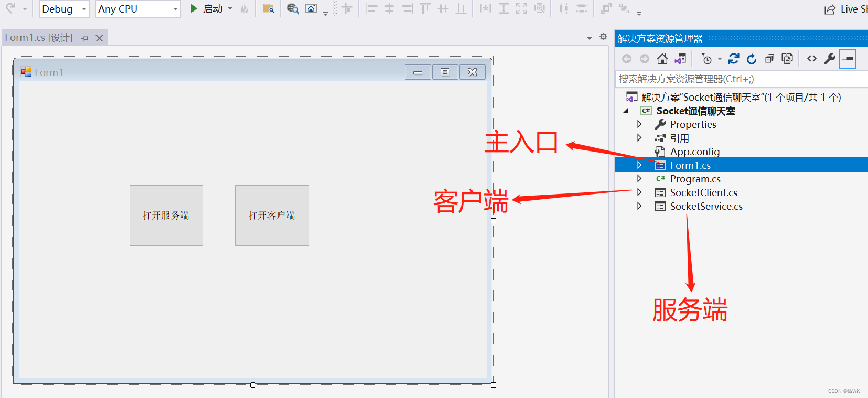Click the home window icon in the toolbar
This screenshot has height=398, width=868.
click(311, 9)
